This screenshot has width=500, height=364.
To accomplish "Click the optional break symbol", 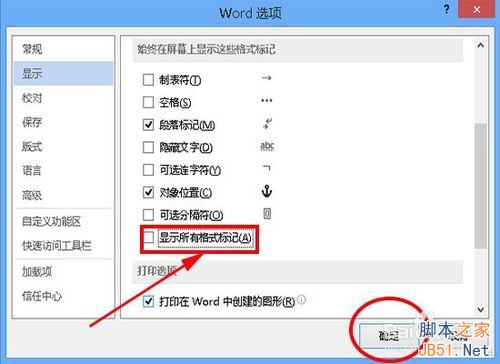I will point(267,214).
